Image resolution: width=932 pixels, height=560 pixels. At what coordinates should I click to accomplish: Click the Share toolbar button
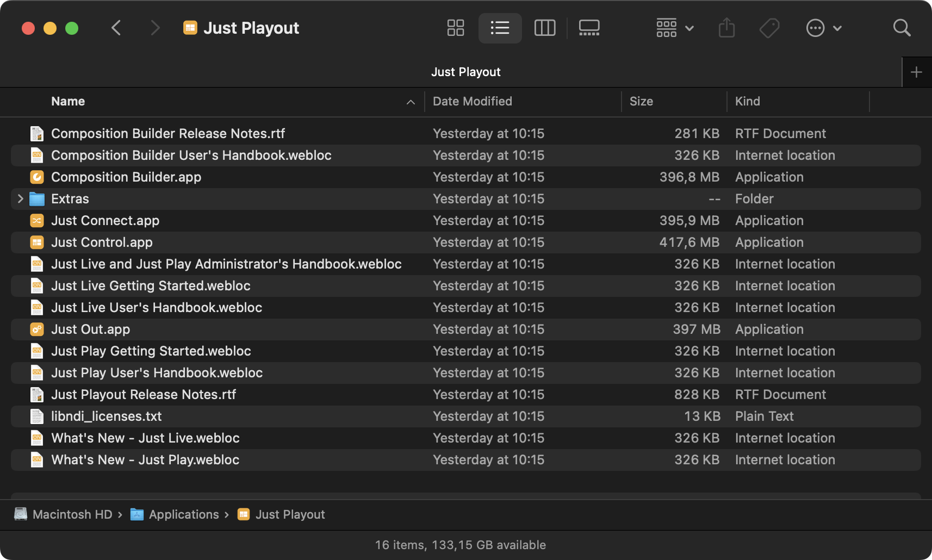click(726, 28)
